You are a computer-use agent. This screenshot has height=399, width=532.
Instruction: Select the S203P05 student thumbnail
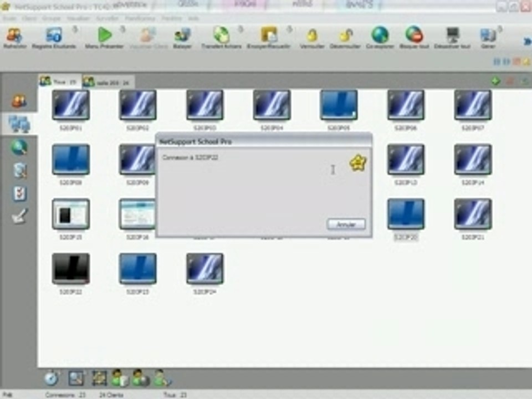(339, 105)
